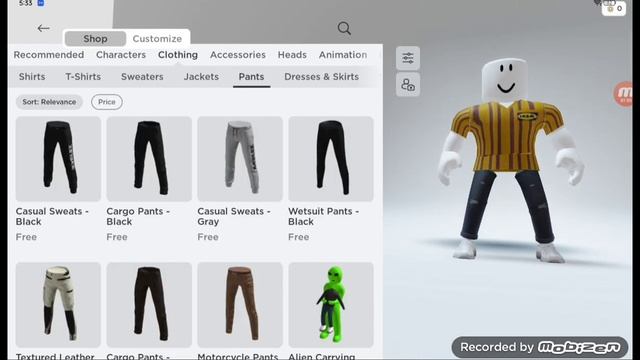Select the green Alien Carrying thumbnail
Screen dimensions: 640x360
point(331,304)
